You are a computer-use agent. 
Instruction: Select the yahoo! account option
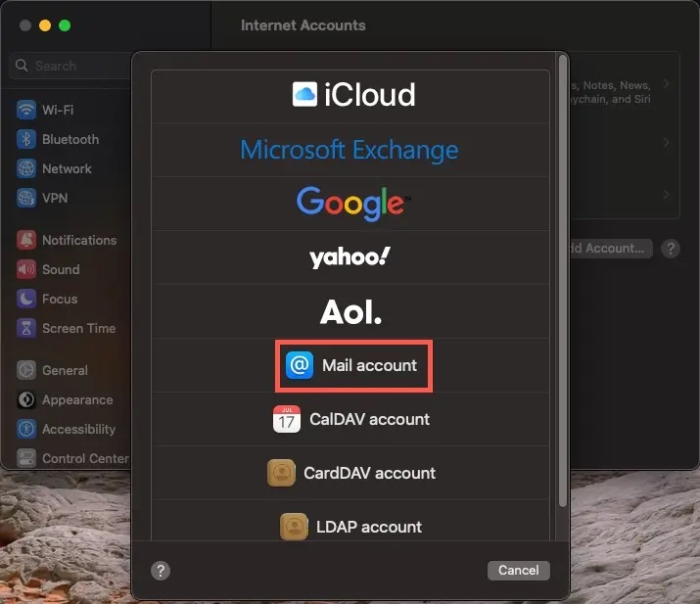click(x=350, y=257)
